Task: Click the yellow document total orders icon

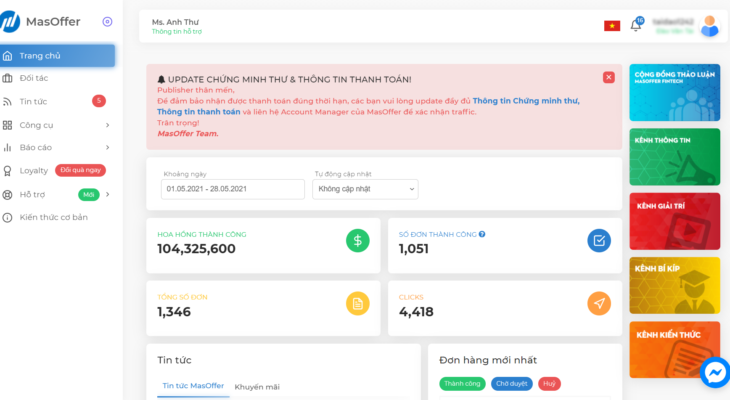Action: [358, 304]
